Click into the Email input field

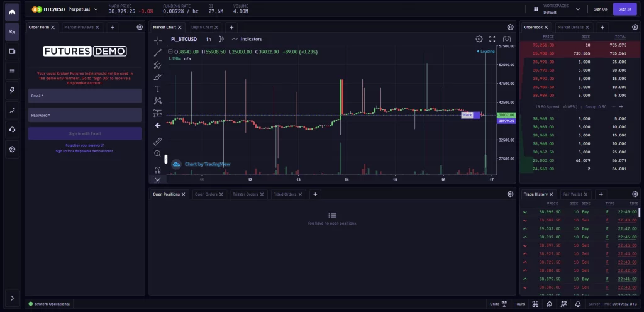84,96
